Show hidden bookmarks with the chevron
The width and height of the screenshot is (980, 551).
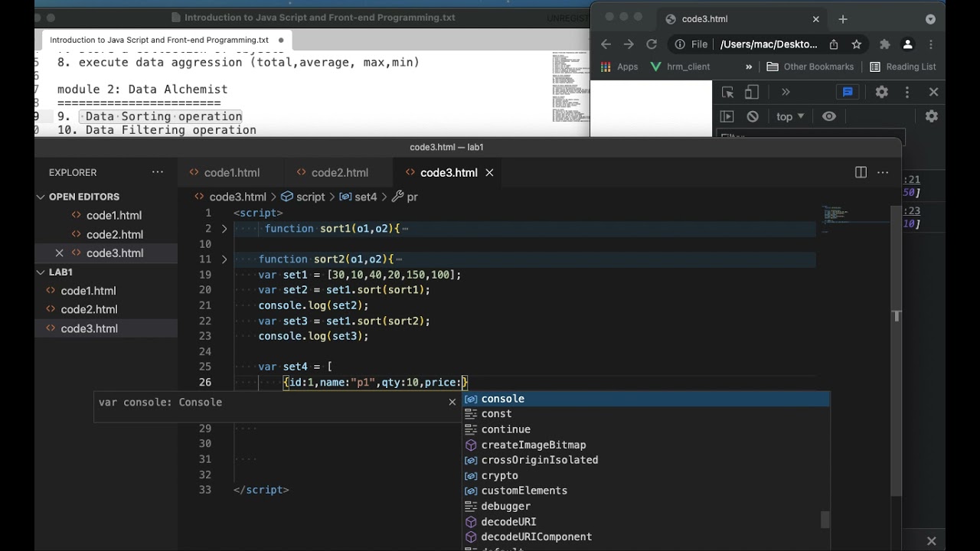pos(749,67)
